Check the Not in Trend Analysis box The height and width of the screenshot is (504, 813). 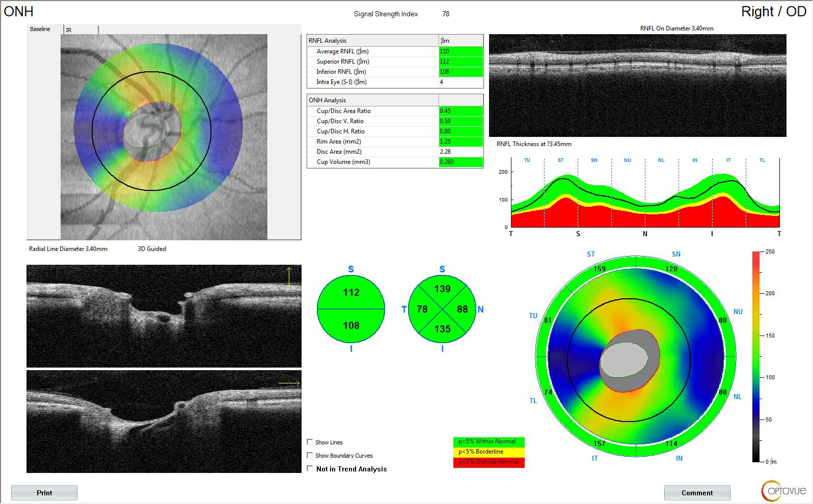(310, 468)
